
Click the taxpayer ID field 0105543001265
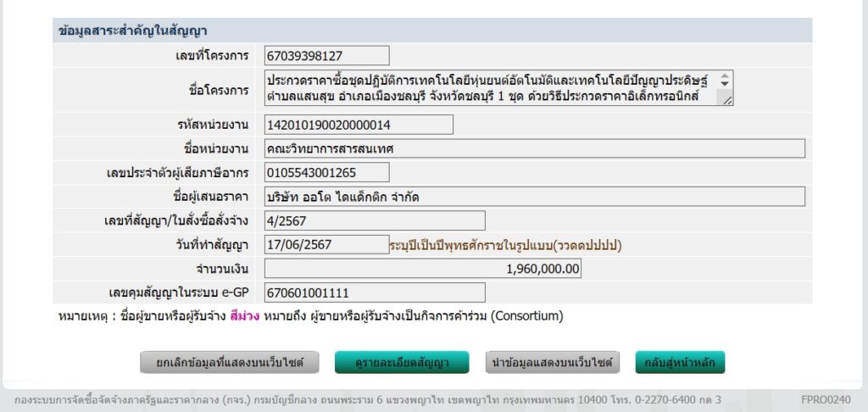(x=326, y=172)
